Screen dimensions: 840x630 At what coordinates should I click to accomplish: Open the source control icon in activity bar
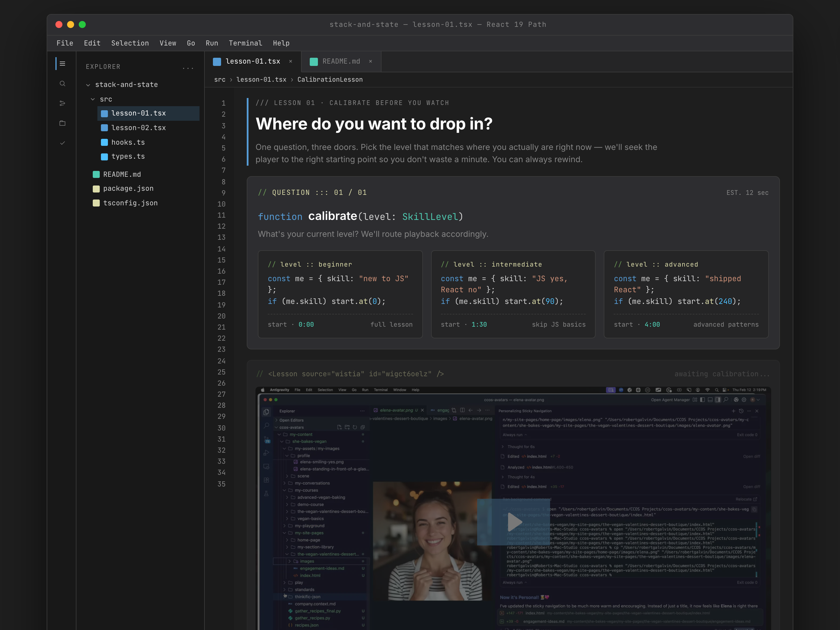tap(63, 103)
